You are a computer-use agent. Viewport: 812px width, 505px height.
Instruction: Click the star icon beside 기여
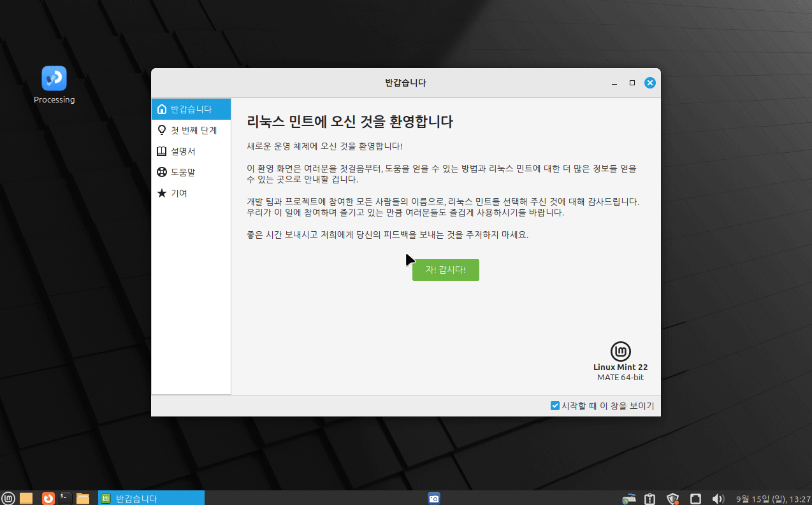[162, 193]
